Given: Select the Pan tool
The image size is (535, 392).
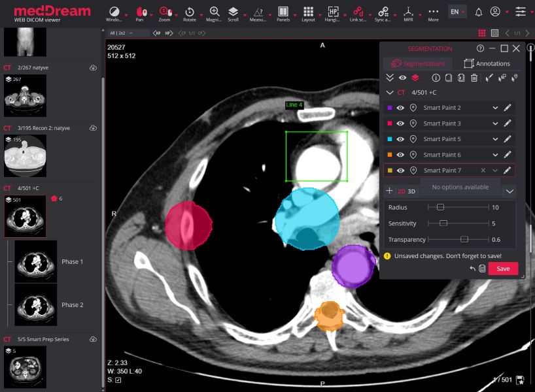Looking at the screenshot, I should [x=141, y=14].
